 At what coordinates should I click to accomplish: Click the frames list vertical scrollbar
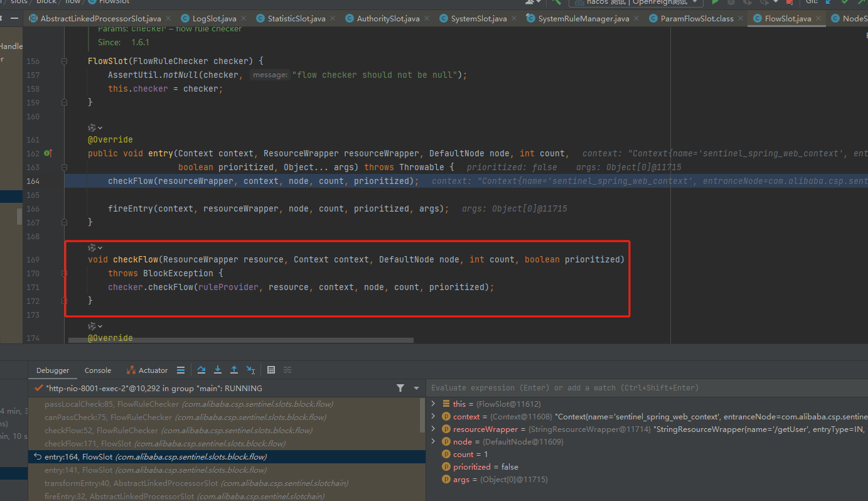pos(422,414)
